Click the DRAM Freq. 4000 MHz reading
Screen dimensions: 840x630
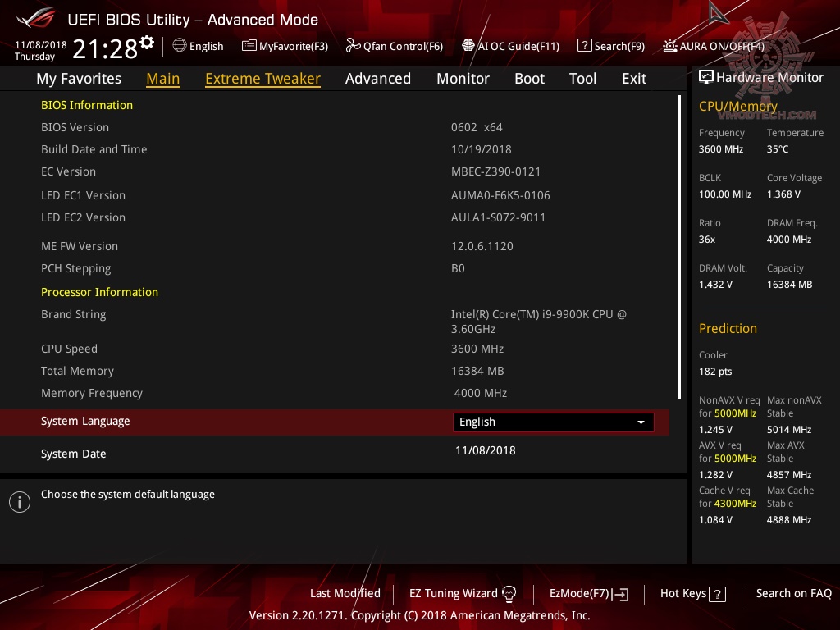[x=788, y=240]
